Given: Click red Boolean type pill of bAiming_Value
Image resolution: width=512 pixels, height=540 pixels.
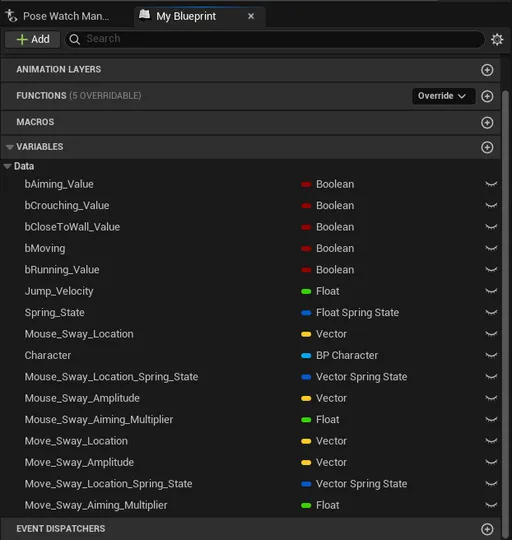Looking at the screenshot, I should [x=306, y=185].
